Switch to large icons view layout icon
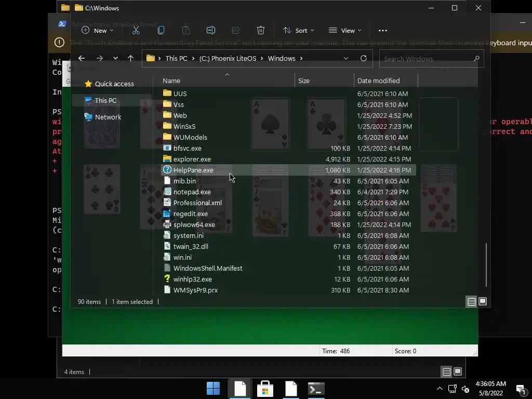This screenshot has width=532, height=399. 483,301
